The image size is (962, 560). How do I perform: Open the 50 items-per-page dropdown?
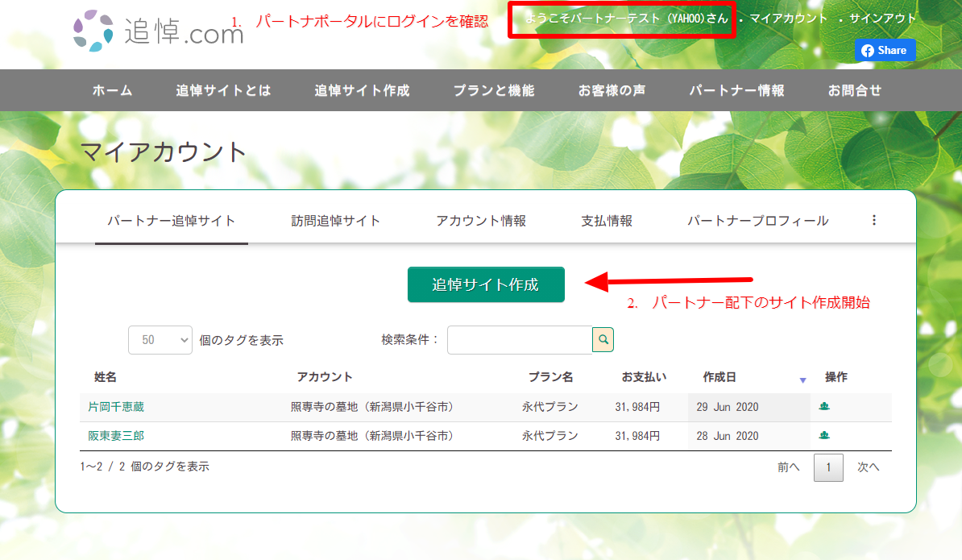160,340
